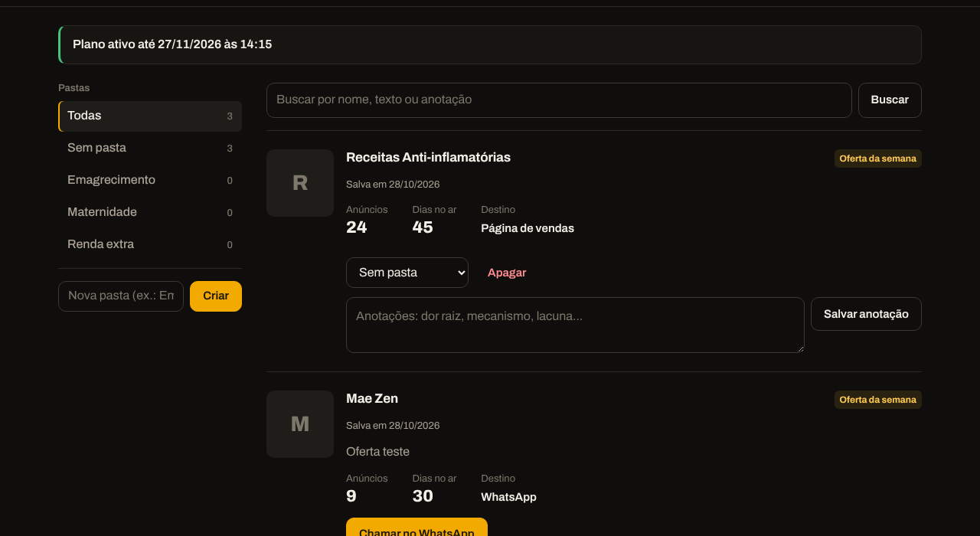This screenshot has height=536, width=980.
Task: Click Oferta da semana badge on Mae Zen
Action: point(878,400)
